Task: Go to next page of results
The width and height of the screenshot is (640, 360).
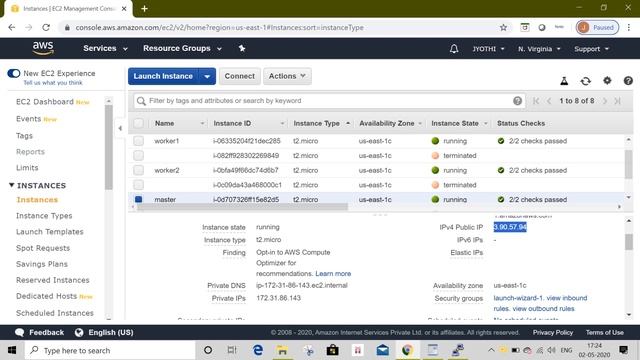Action: click(x=605, y=101)
